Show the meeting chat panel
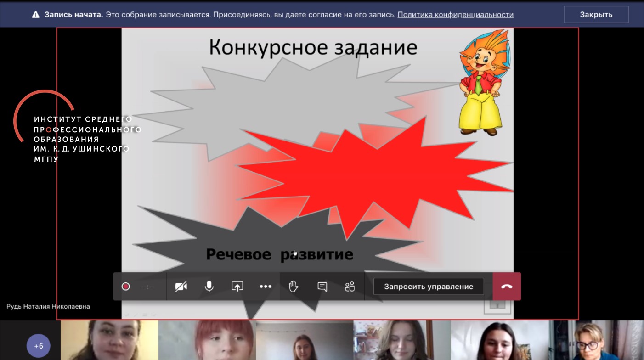Screen dimensions: 644x360 (322, 287)
